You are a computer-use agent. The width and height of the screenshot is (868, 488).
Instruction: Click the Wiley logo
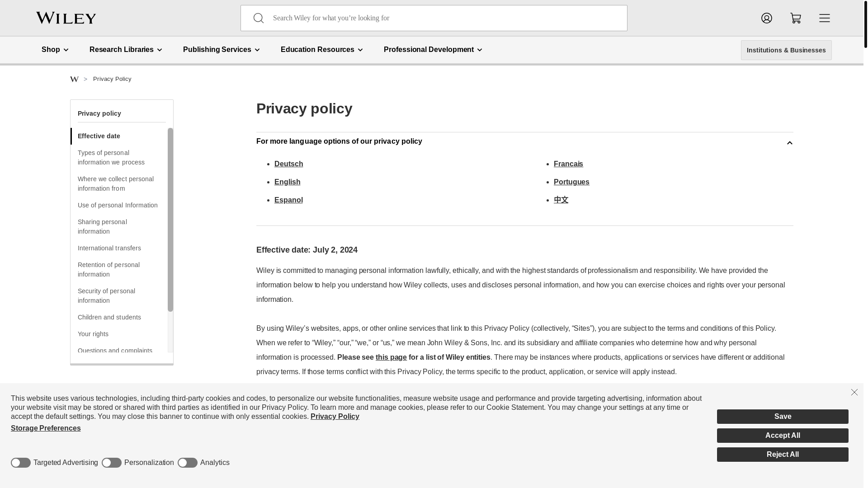pos(66,18)
